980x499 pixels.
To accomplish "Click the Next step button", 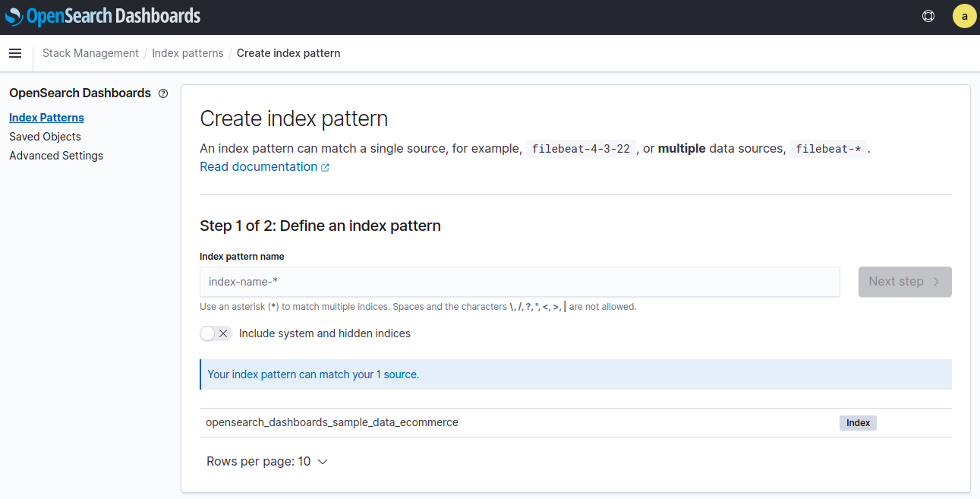I will pyautogui.click(x=905, y=282).
